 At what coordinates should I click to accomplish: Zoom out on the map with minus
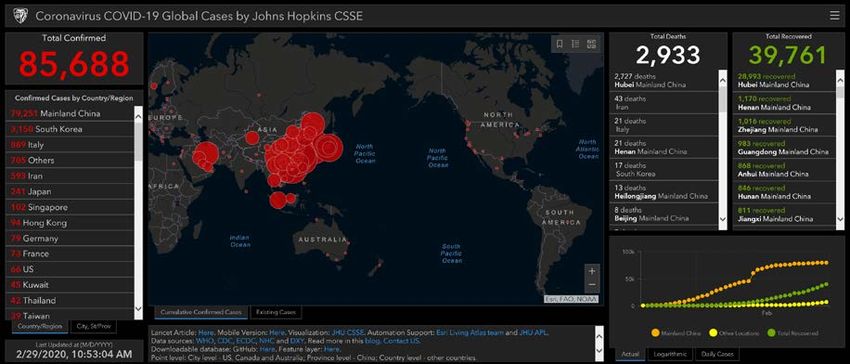pos(592,284)
